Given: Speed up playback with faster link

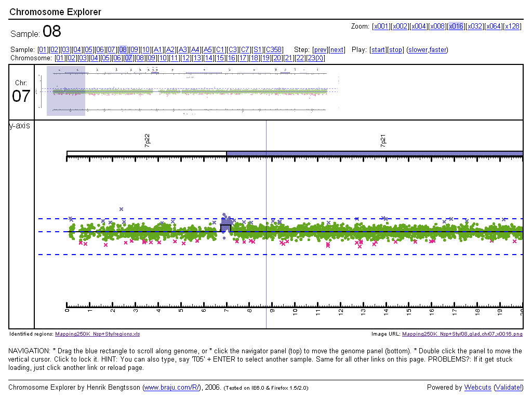Looking at the screenshot, I should click(438, 50).
